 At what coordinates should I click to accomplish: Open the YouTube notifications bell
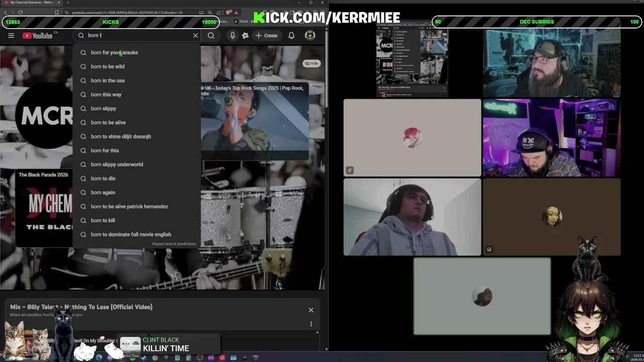click(291, 36)
